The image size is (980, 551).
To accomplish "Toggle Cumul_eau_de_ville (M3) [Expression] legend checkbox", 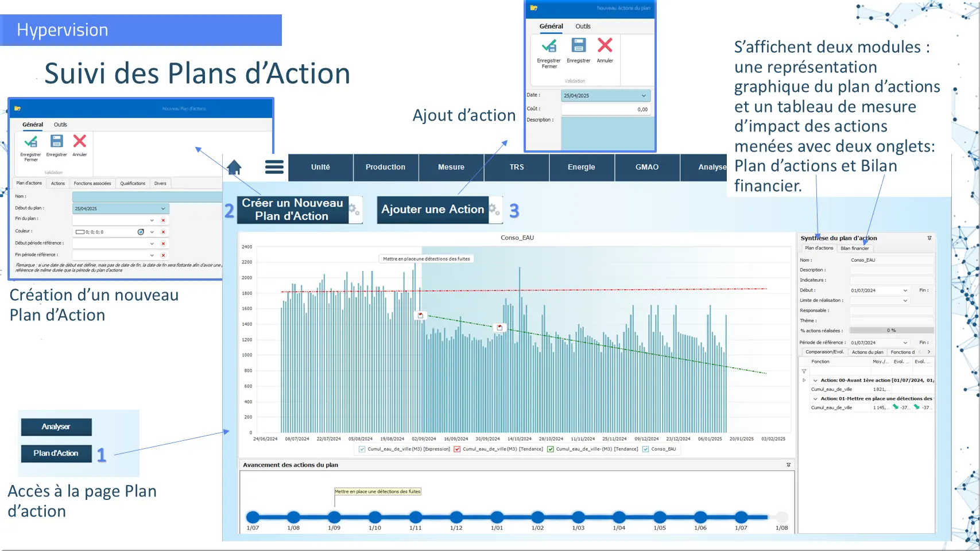I will pyautogui.click(x=362, y=449).
